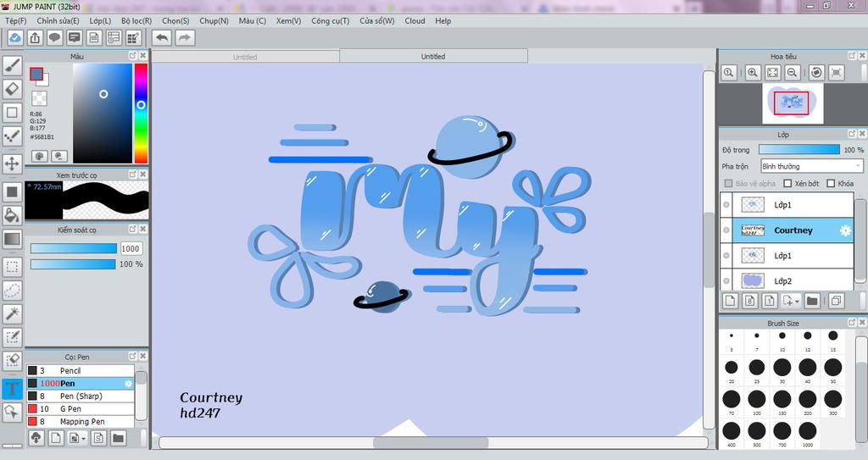The width and height of the screenshot is (868, 460).
Task: Create a new layer with the blank page icon
Action: coord(730,301)
